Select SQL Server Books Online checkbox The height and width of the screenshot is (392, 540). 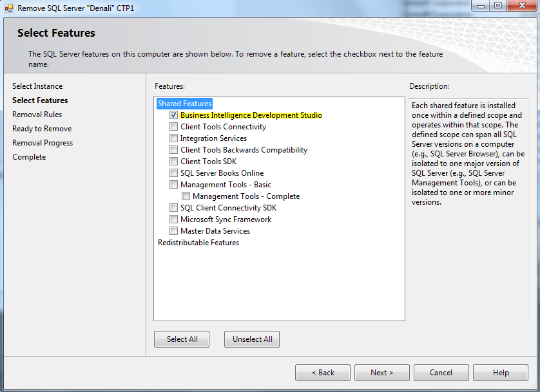tap(173, 173)
